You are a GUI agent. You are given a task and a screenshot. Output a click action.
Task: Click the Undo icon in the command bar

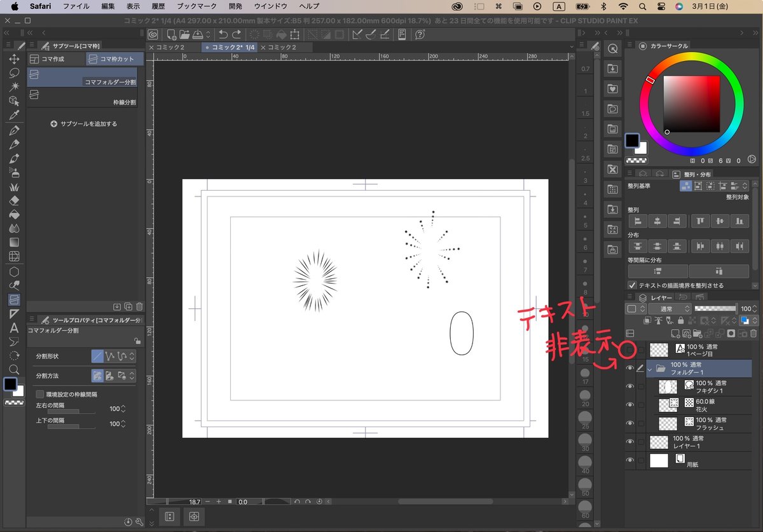point(224,35)
